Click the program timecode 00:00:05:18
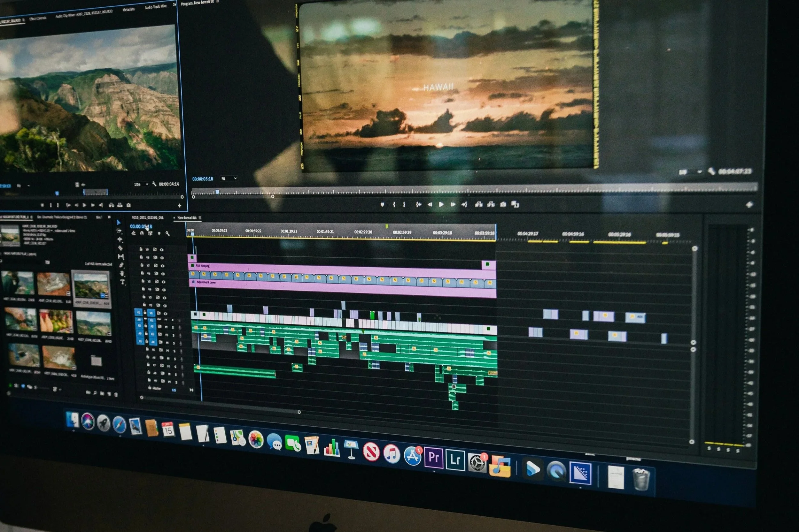 [202, 179]
